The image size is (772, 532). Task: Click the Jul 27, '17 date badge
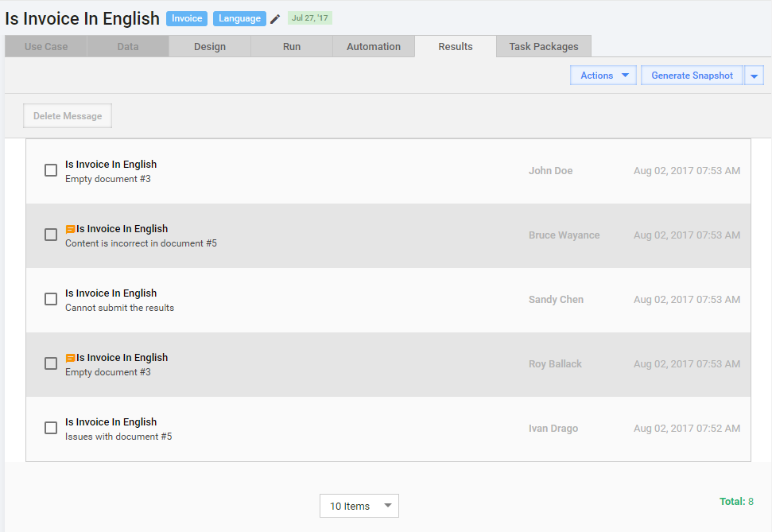tap(310, 18)
